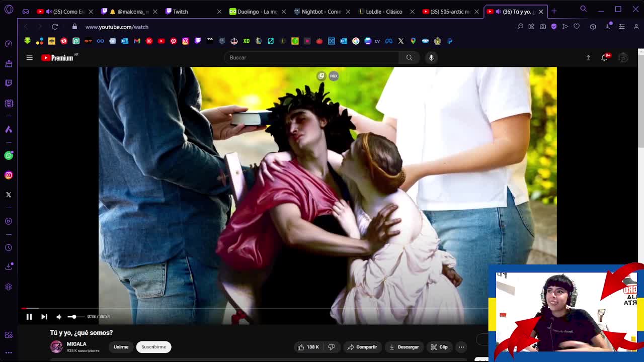This screenshot has height=362, width=644.
Task: Open the WhatsApp sidebar panel
Action: tap(9, 155)
